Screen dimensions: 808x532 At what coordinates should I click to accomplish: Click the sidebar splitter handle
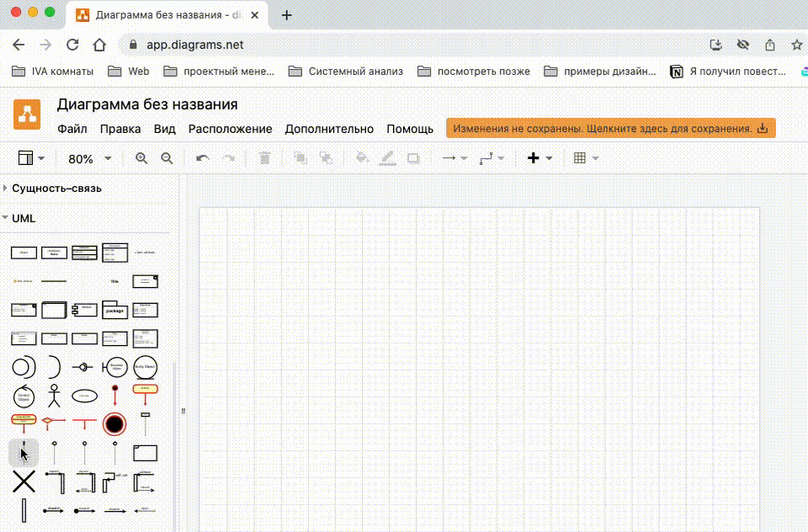pos(183,411)
